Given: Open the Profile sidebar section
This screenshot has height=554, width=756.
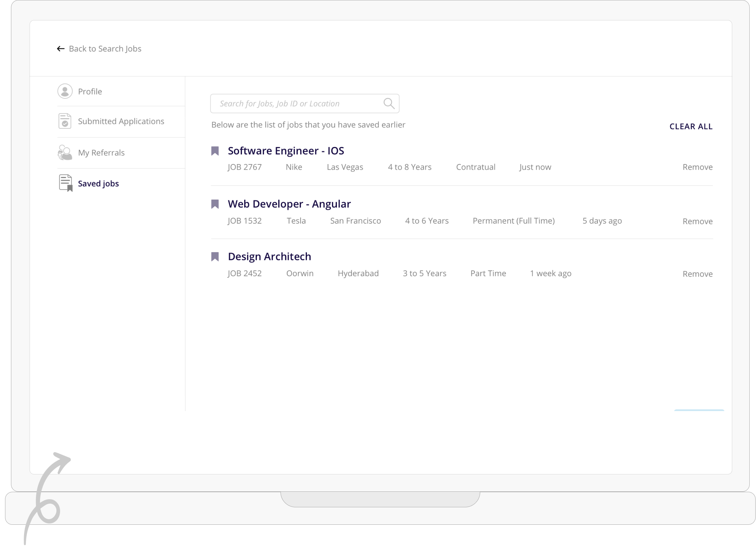Looking at the screenshot, I should pyautogui.click(x=90, y=91).
